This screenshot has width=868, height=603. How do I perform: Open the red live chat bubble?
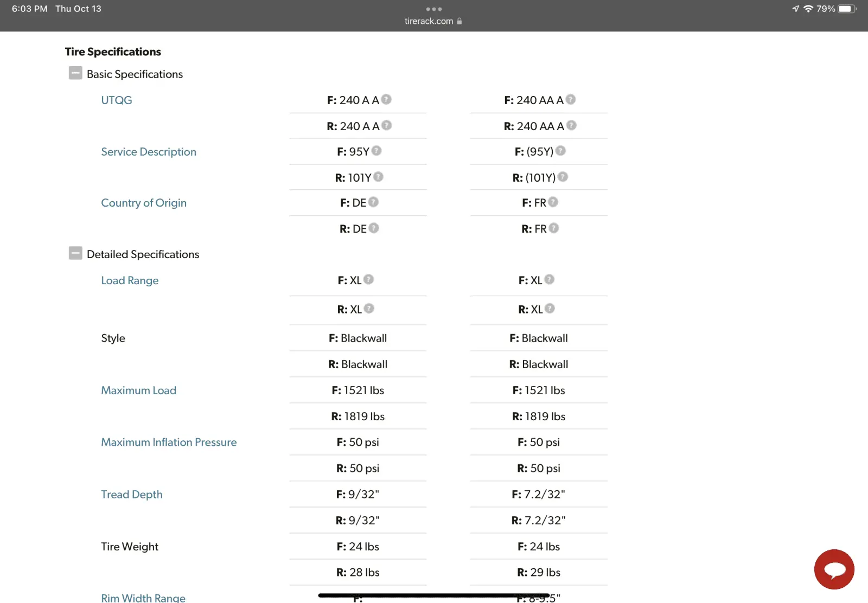834,569
